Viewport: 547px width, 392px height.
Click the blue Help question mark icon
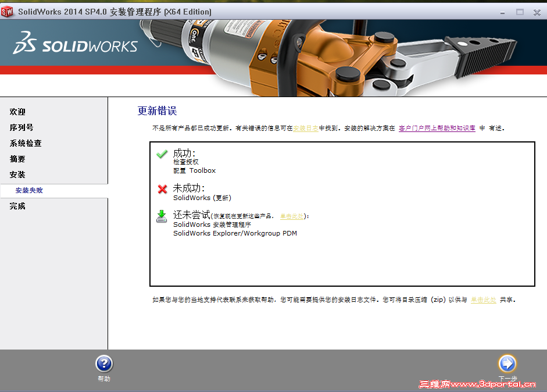coord(104,364)
